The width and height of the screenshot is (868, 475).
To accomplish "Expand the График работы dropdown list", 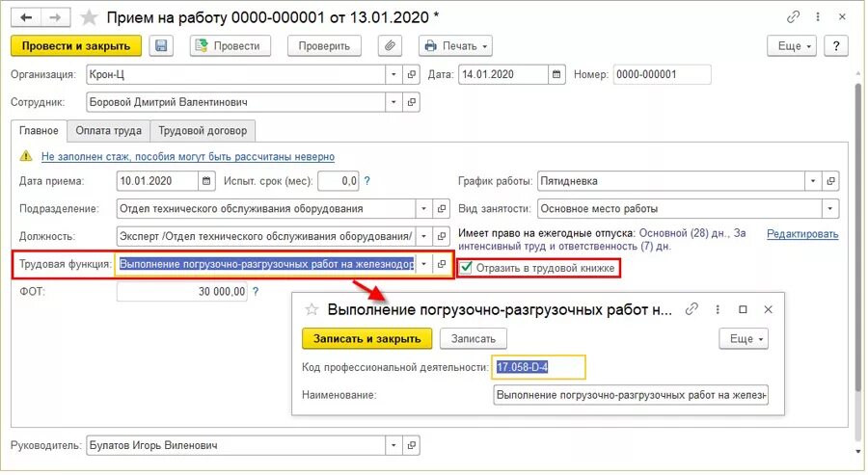I will coord(813,181).
